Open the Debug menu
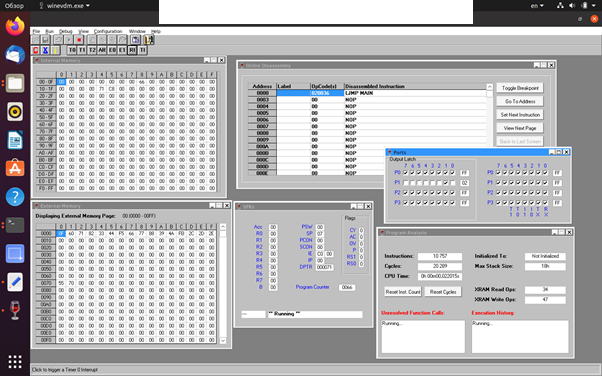The height and width of the screenshot is (376, 602). click(66, 31)
